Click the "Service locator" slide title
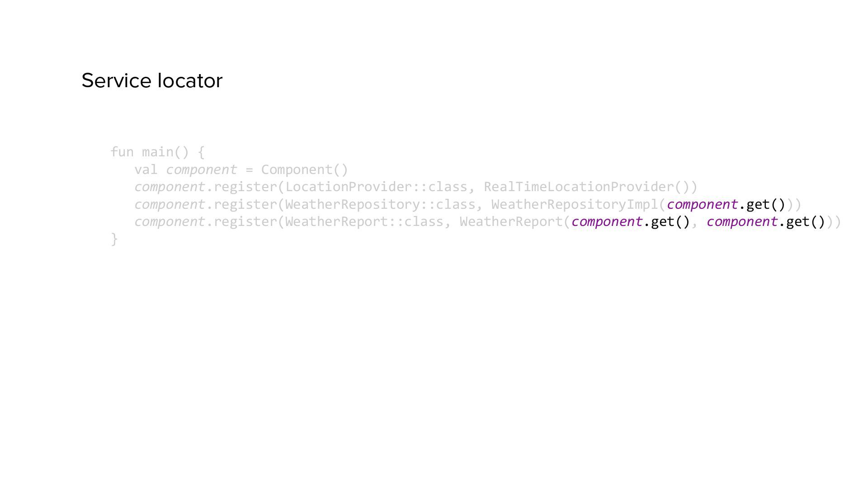Image resolution: width=868 pixels, height=488 pixels. pyautogui.click(x=152, y=81)
